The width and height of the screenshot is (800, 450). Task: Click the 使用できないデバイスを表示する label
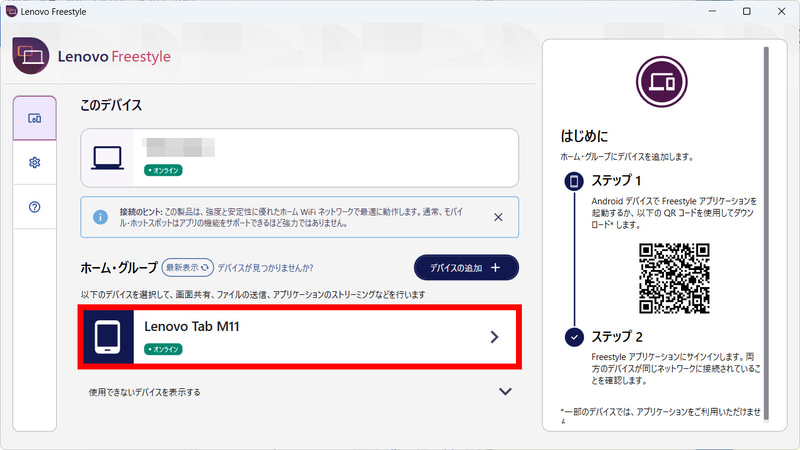[144, 392]
